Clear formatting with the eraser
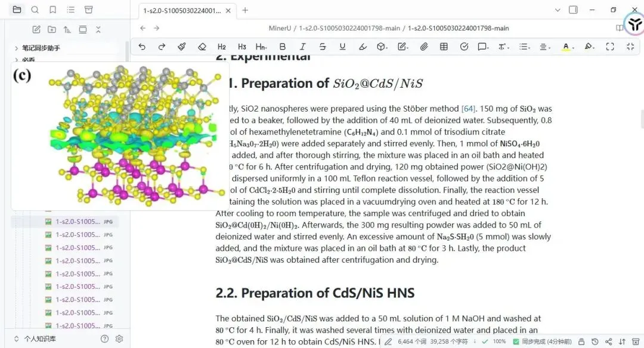The image size is (644, 348). click(202, 47)
